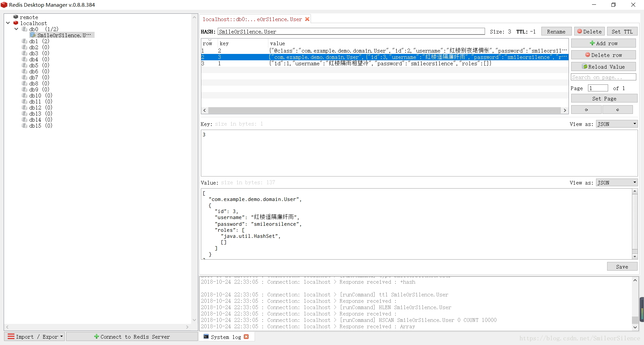The width and height of the screenshot is (644, 345).
Task: Click the db3 database icon
Action: coord(24,53)
